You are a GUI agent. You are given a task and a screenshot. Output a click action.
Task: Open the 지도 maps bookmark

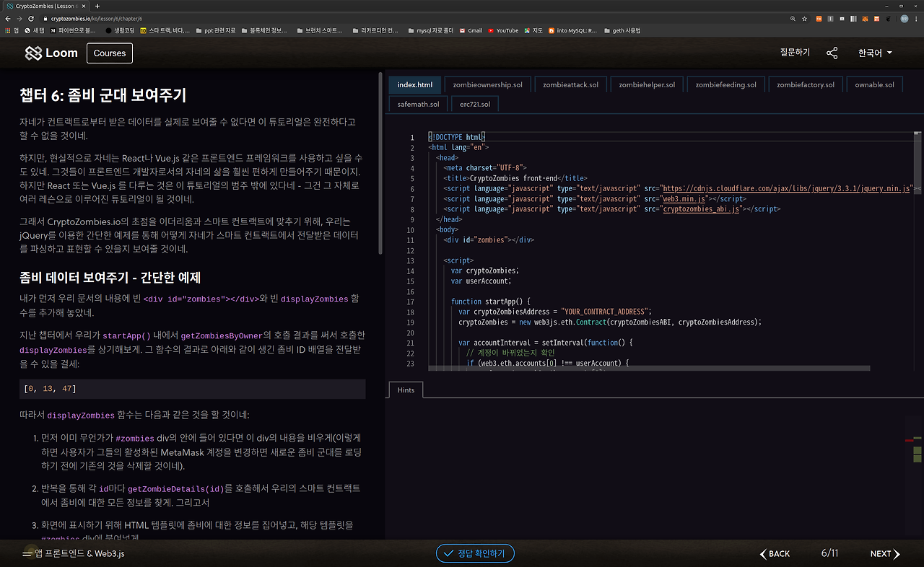tap(533, 30)
